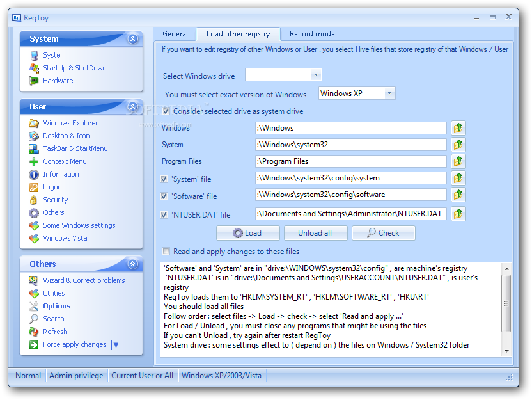This screenshot has width=532, height=400.
Task: Browse for the NTUSER.DAT file
Action: pos(458,214)
